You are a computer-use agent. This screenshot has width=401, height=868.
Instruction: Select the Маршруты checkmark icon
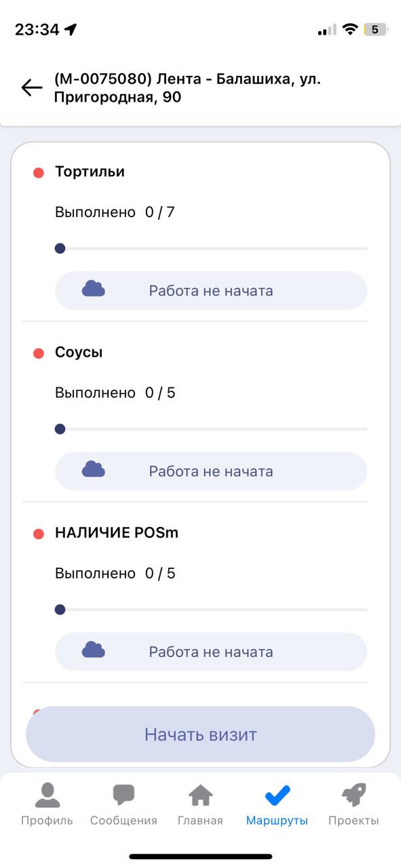277,795
